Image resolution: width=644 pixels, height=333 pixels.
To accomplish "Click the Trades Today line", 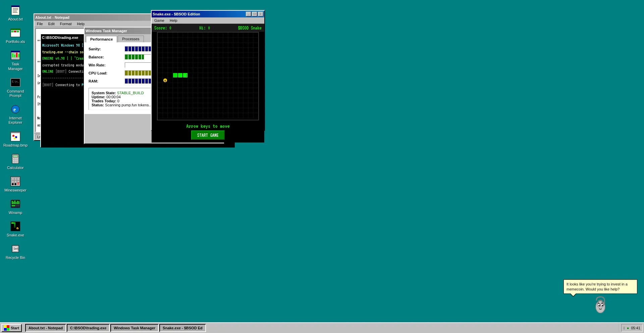I will click(x=105, y=101).
